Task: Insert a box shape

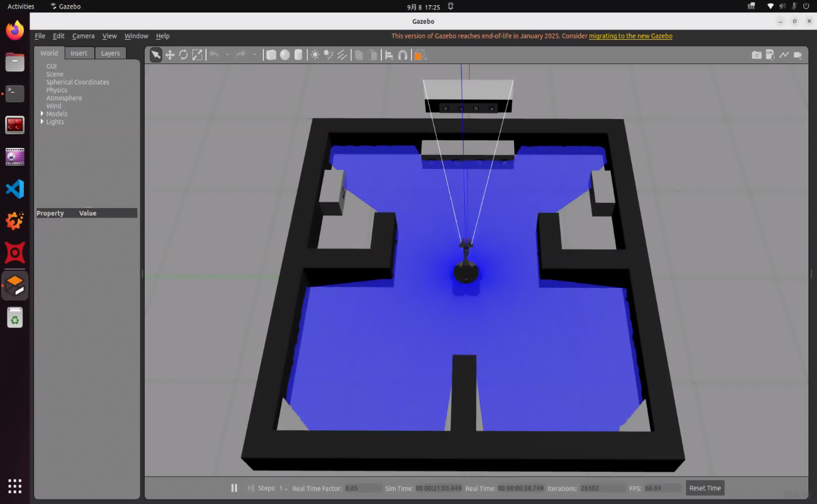Action: tap(271, 55)
